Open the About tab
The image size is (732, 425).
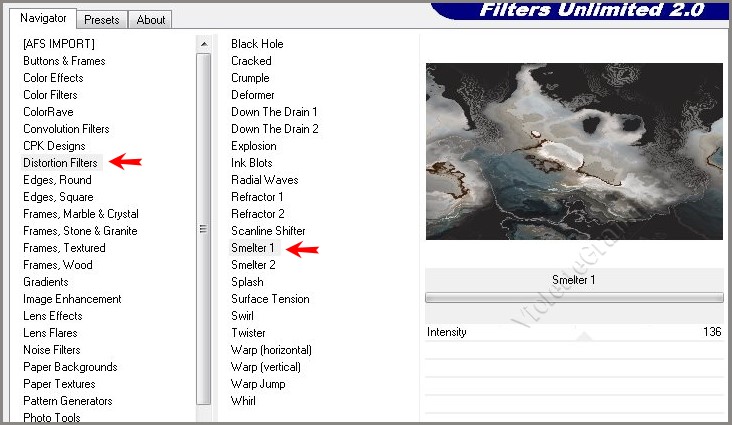point(151,19)
